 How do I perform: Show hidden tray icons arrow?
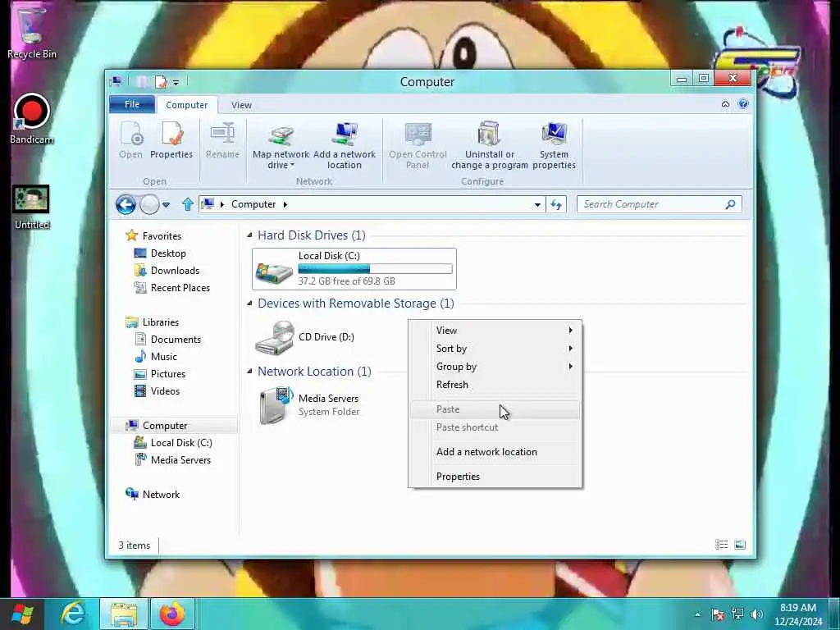[x=697, y=614]
